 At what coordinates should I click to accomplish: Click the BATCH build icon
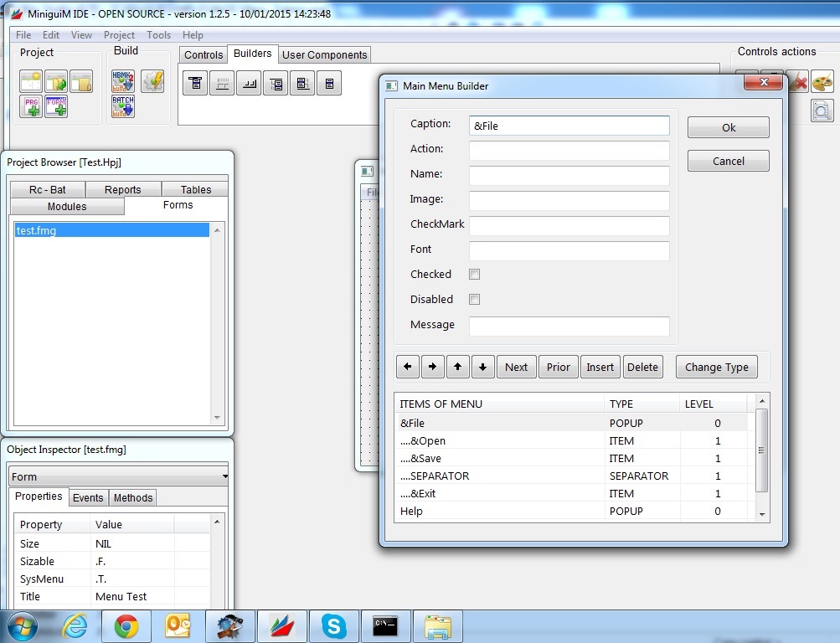point(123,106)
